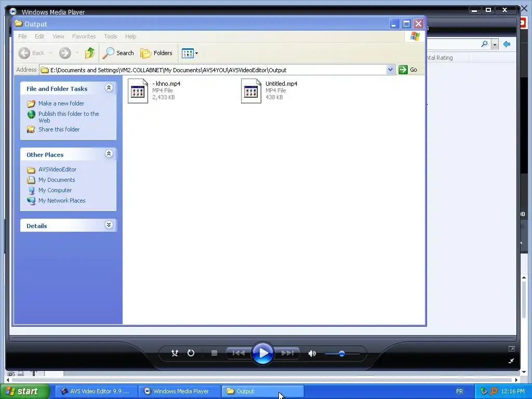Viewport: 532px width, 399px height.
Task: Open the Tools menu
Action: tap(111, 36)
